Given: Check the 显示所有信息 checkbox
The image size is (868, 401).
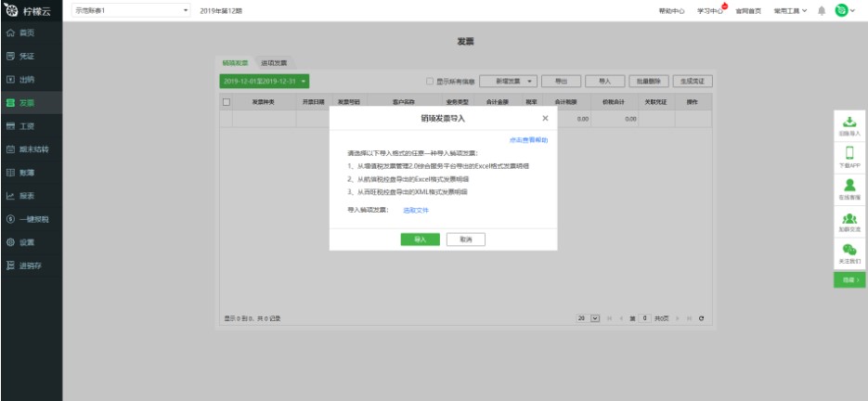Looking at the screenshot, I should tap(430, 82).
